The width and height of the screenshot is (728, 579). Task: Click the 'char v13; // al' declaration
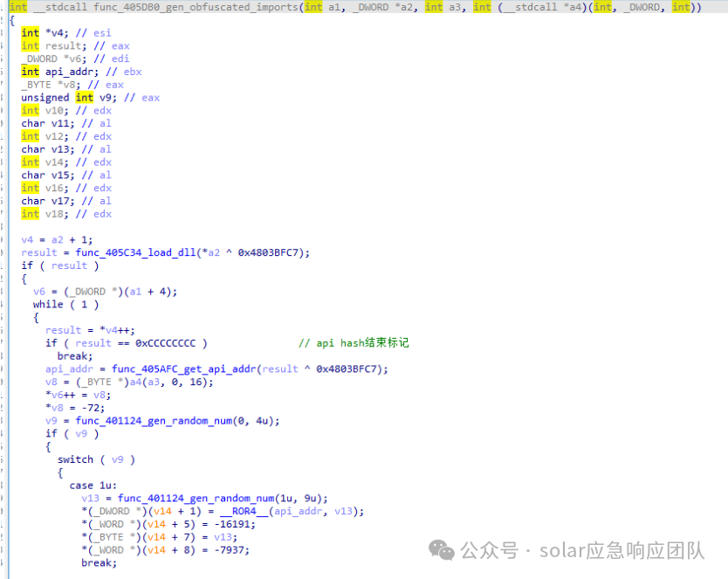pos(66,149)
